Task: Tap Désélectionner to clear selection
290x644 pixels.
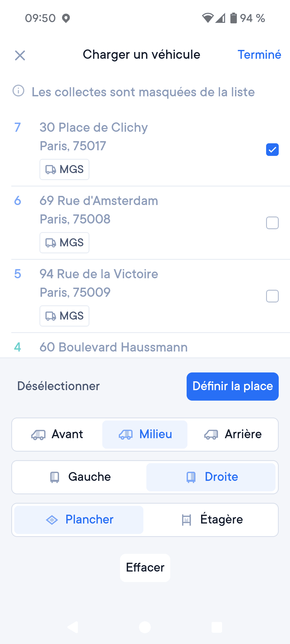Action: coord(59,386)
